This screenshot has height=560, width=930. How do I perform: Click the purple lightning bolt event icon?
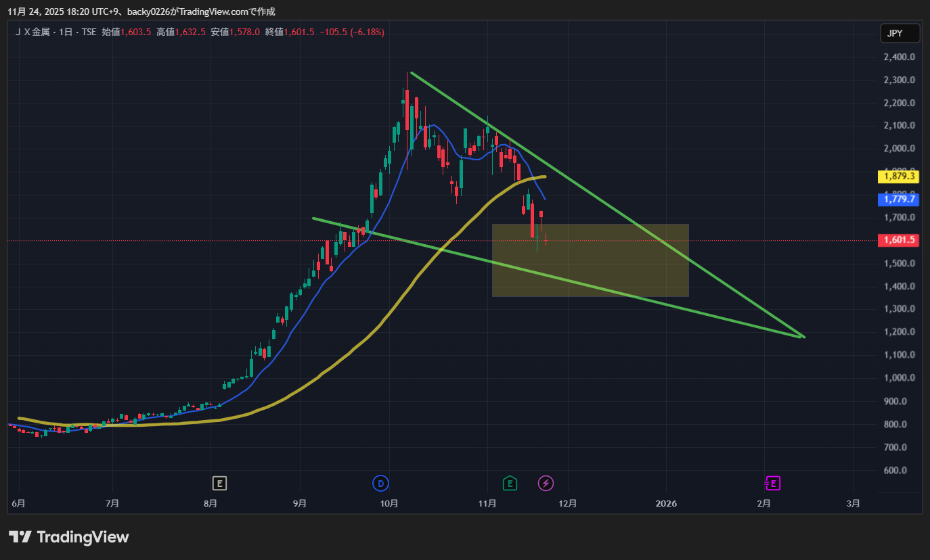click(546, 483)
